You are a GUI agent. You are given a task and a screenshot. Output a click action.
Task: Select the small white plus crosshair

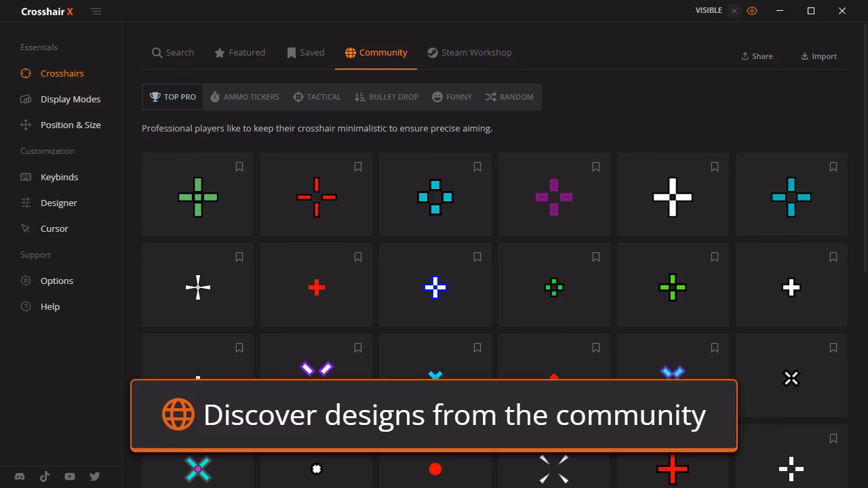coord(791,287)
